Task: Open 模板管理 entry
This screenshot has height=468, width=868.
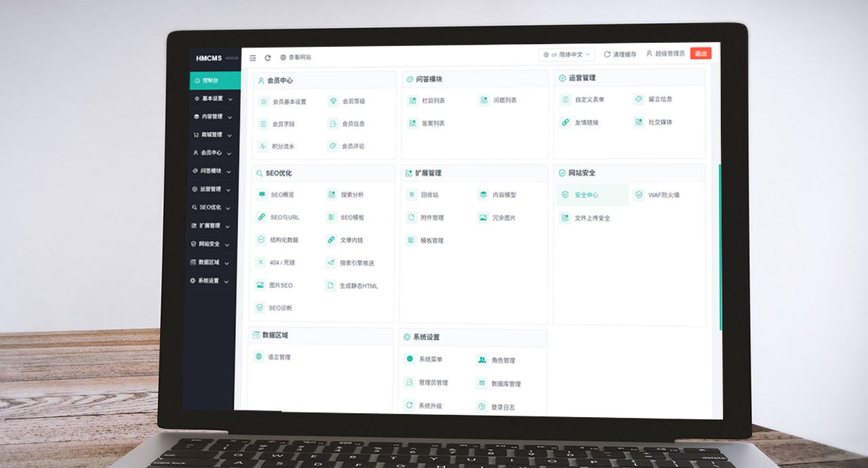Action: pyautogui.click(x=425, y=241)
